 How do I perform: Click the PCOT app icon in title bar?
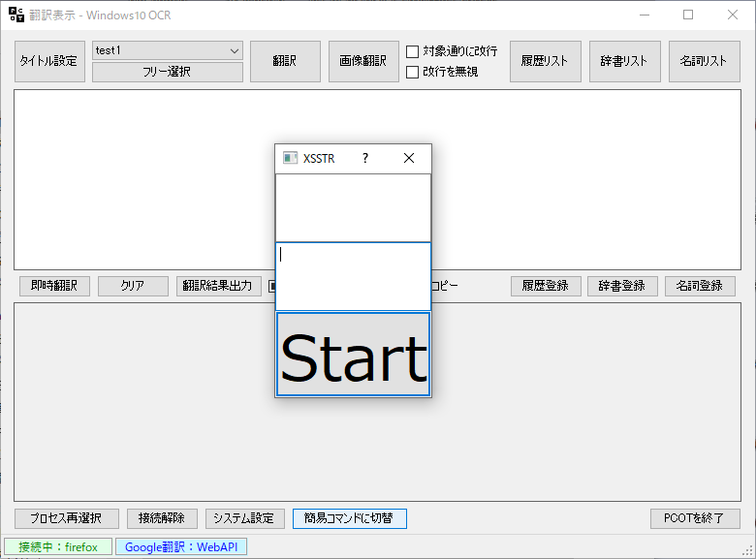(16, 15)
